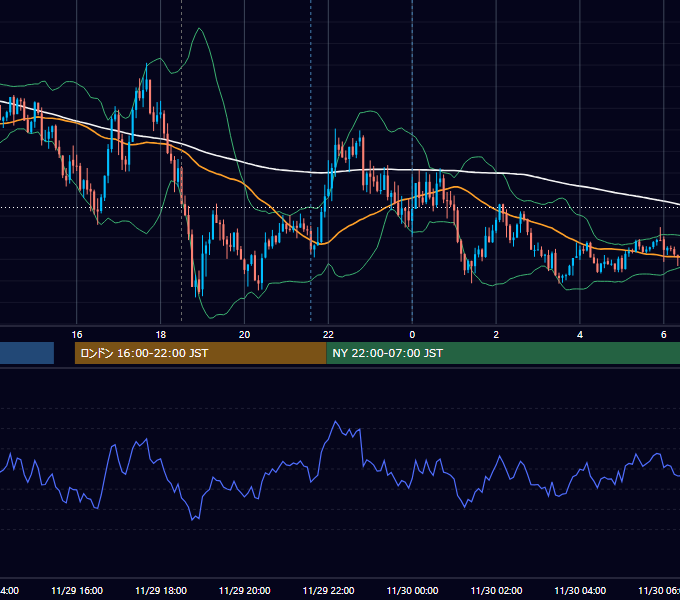Click the 11/30 04:00 date label
The height and width of the screenshot is (600, 680).
point(580,590)
